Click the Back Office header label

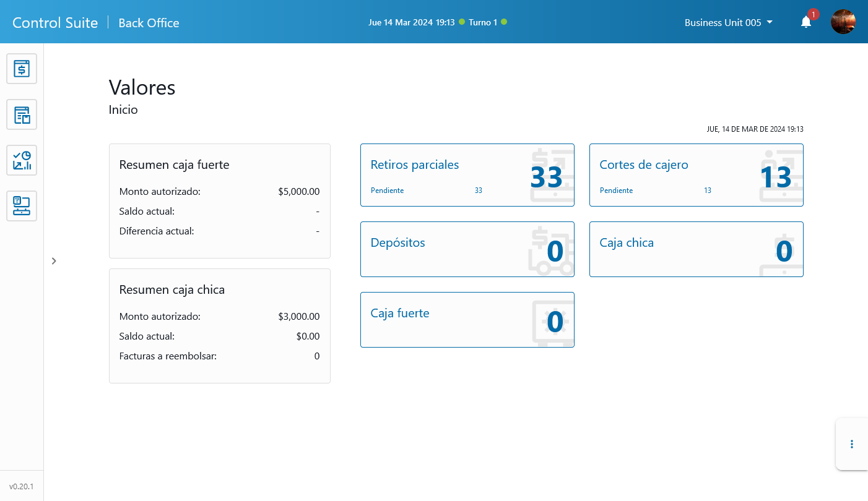(149, 23)
